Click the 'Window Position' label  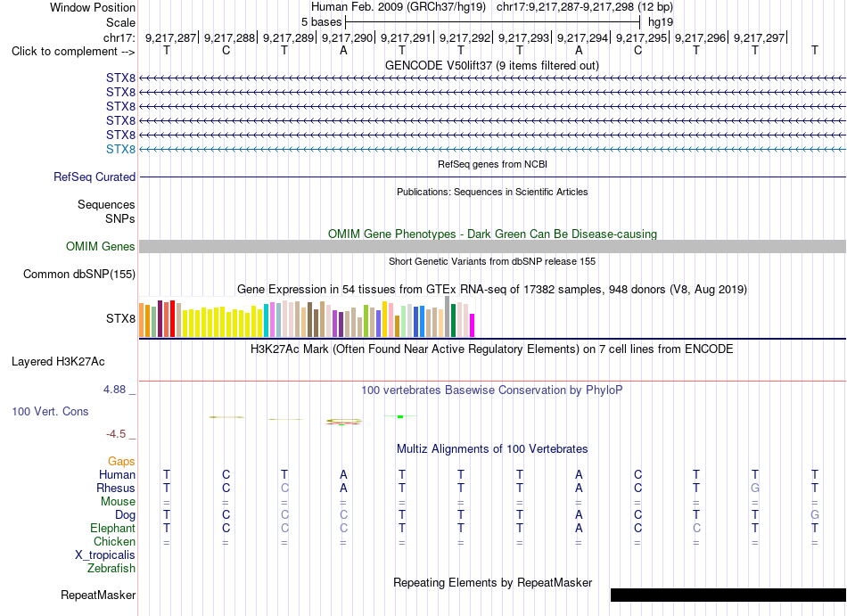(x=93, y=7)
